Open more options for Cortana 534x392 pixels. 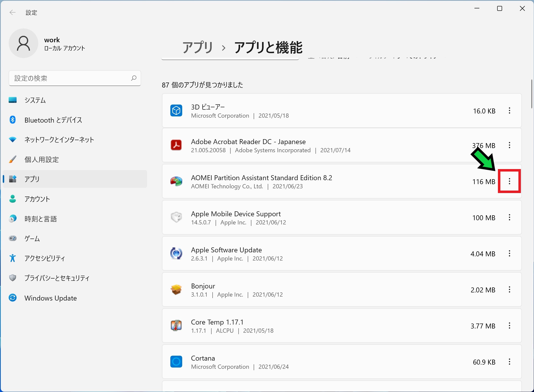pyautogui.click(x=510, y=362)
